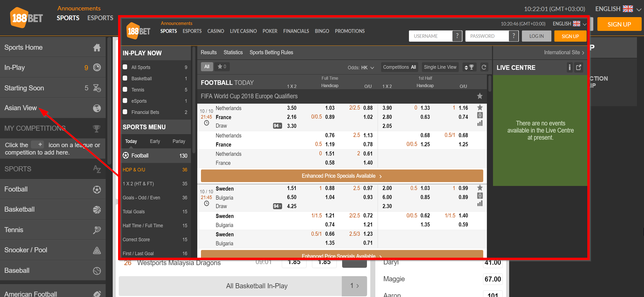Expand first Enhanced Price Specials Available banner
Image resolution: width=644 pixels, height=297 pixels.
[x=342, y=176]
